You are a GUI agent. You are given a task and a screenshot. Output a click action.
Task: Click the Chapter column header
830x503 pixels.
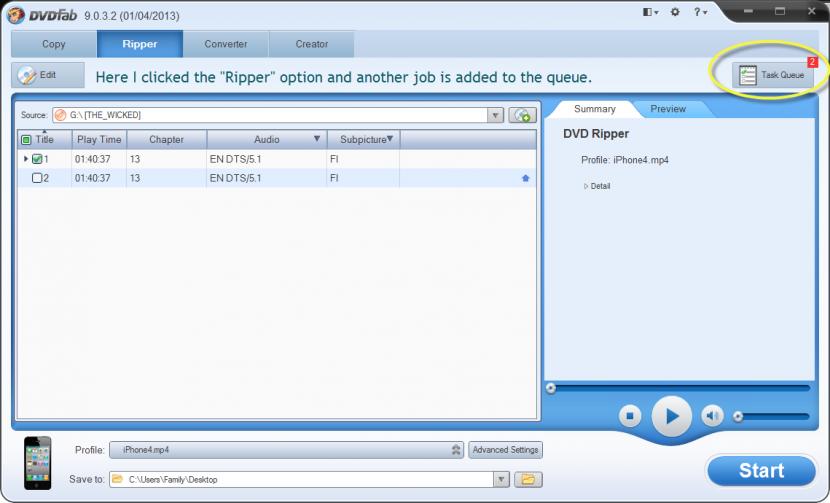click(x=166, y=140)
